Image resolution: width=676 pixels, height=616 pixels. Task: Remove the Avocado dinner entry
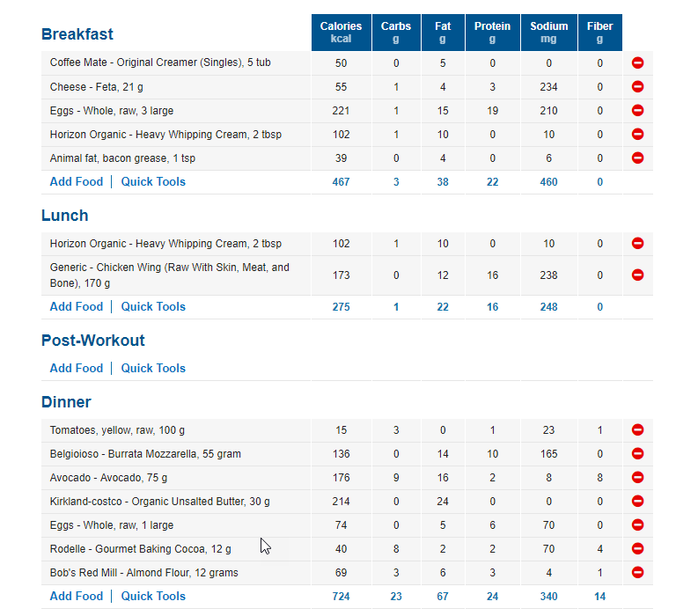tap(638, 478)
